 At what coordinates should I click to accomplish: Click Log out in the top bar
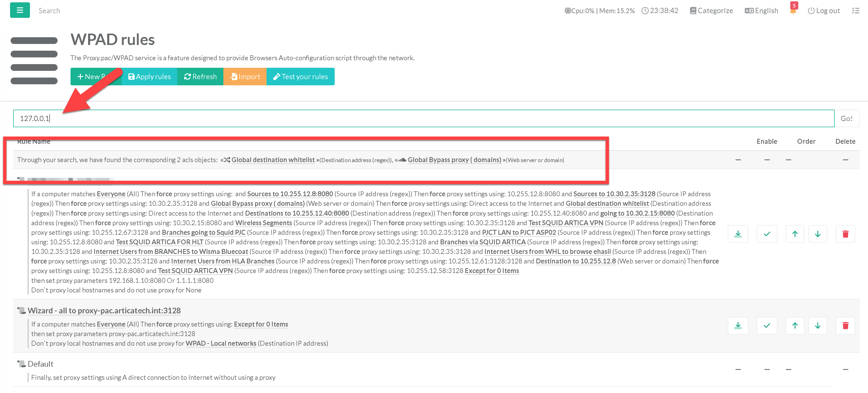coord(824,10)
